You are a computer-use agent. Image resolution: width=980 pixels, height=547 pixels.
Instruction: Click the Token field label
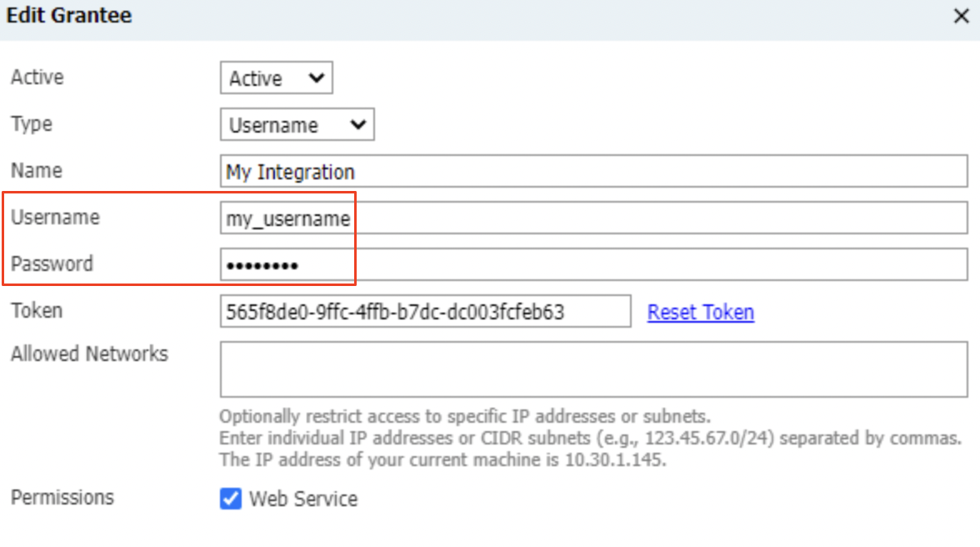pos(37,311)
